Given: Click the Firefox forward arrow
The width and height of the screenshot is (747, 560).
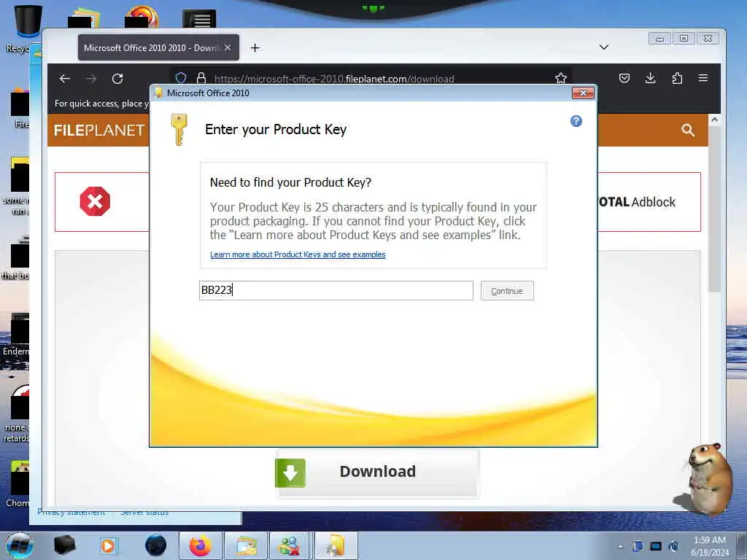Looking at the screenshot, I should (91, 79).
